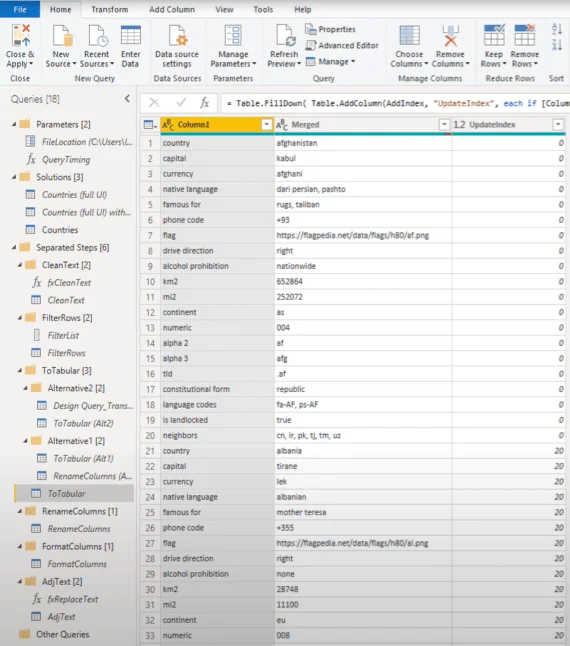570x646 pixels.
Task: Open the Column1 filter dropdown
Action: [x=266, y=124]
